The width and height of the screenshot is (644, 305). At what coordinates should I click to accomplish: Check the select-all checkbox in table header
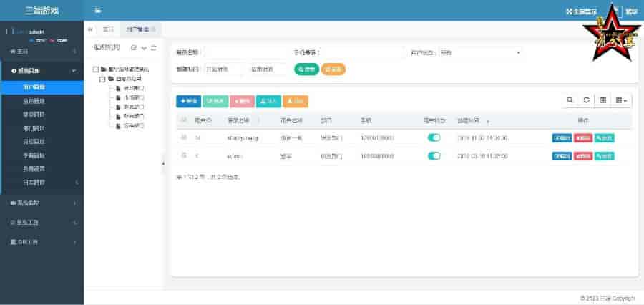coord(184,121)
